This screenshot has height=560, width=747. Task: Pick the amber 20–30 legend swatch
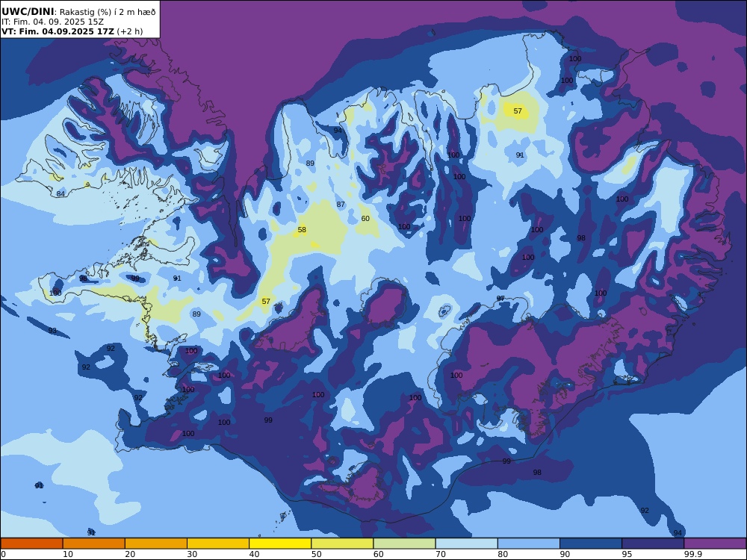coord(156,544)
